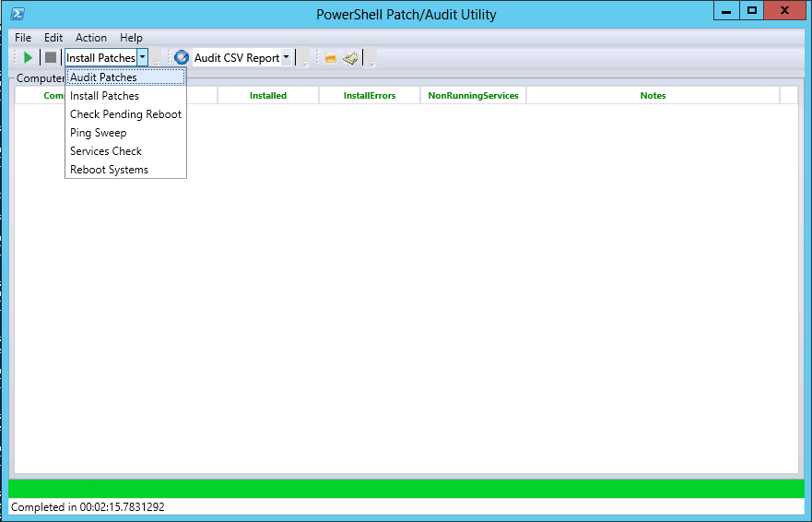Open the Help menu
This screenshot has width=812, height=522.
[x=131, y=38]
